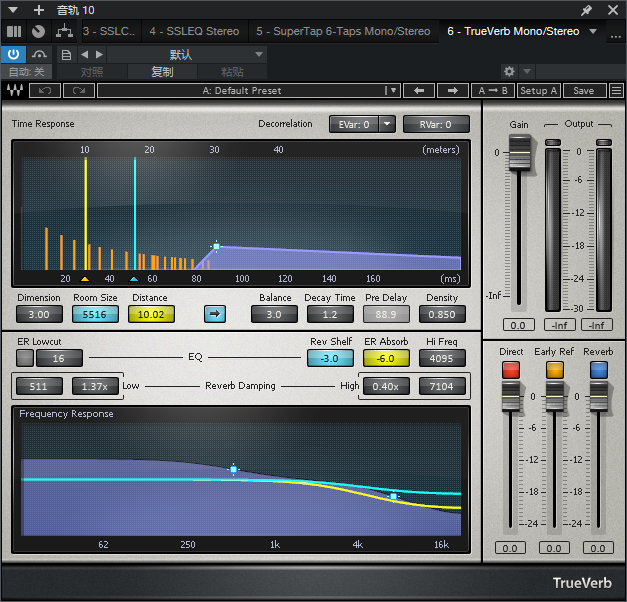Screen dimensions: 627x602
Task: Expand the plugin tabs dropdown arrow
Action: point(593,31)
